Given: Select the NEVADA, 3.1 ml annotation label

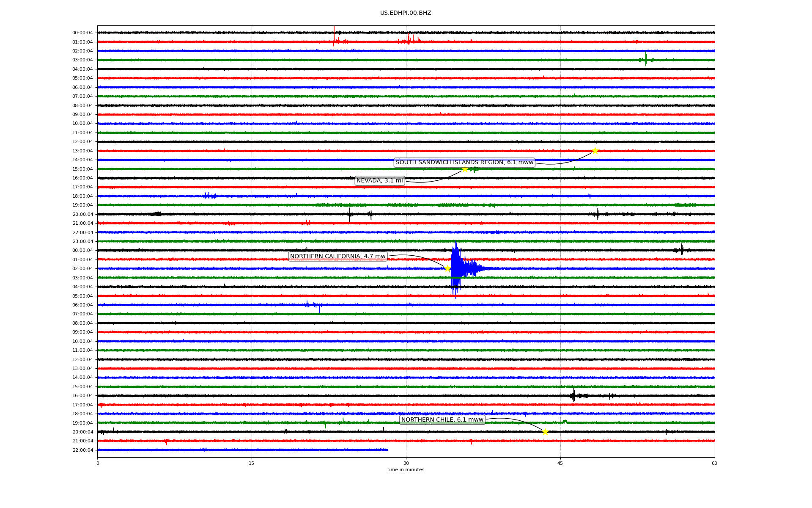Looking at the screenshot, I should click(380, 181).
